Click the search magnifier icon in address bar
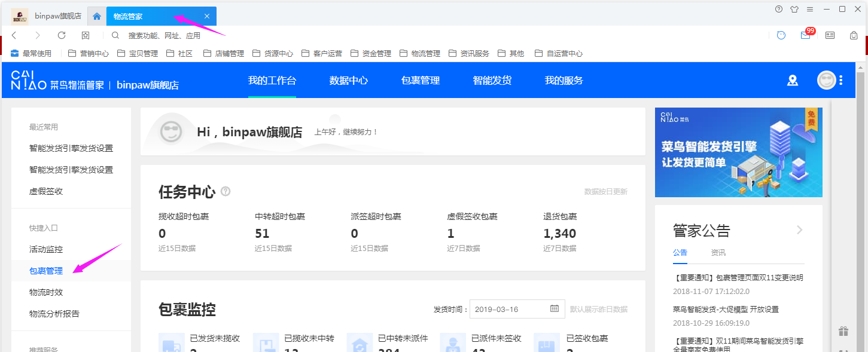 coord(116,35)
